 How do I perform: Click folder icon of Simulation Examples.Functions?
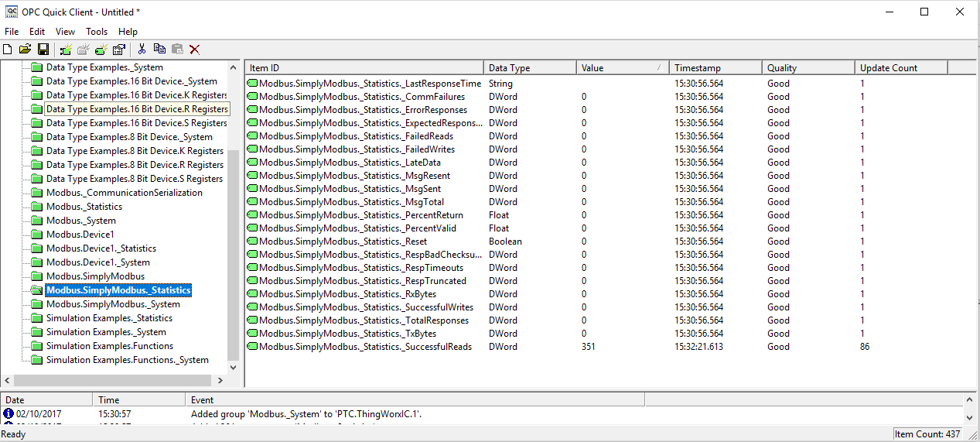[x=37, y=346]
